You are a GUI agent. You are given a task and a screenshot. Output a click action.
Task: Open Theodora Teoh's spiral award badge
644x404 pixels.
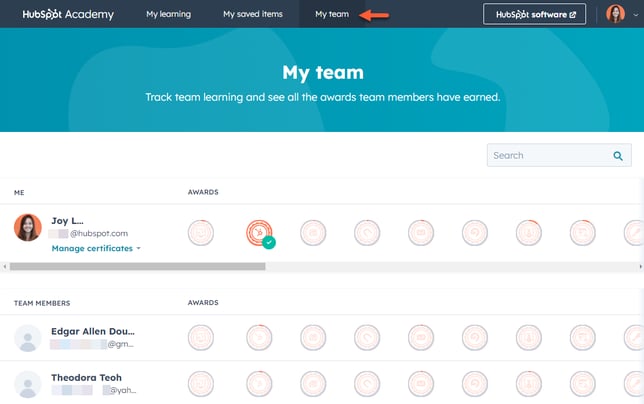[x=475, y=384]
